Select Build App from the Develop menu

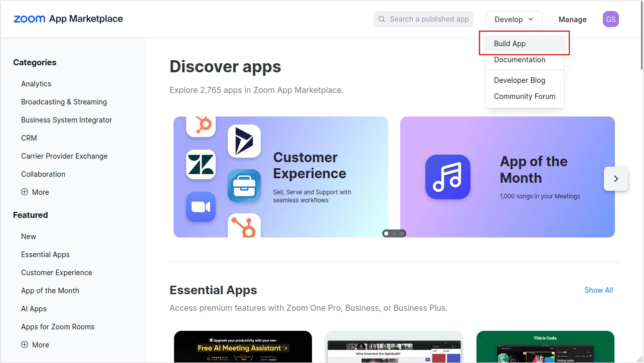click(x=510, y=44)
